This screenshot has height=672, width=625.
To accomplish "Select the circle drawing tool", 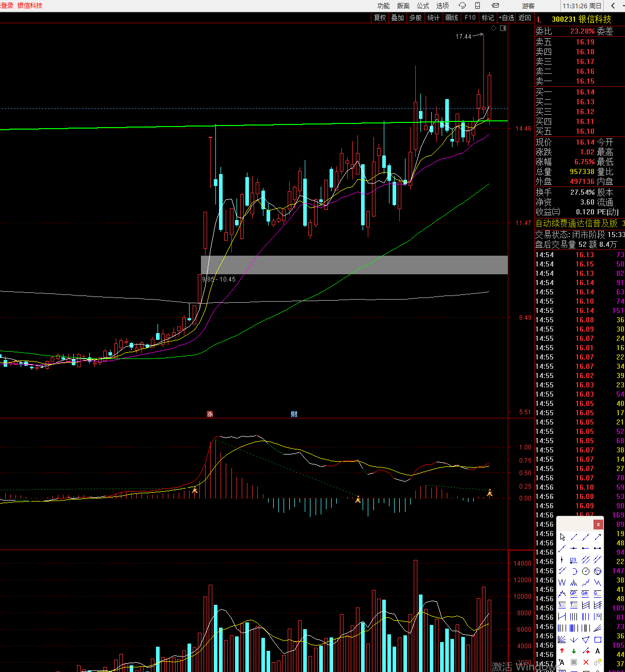I will tap(586, 571).
